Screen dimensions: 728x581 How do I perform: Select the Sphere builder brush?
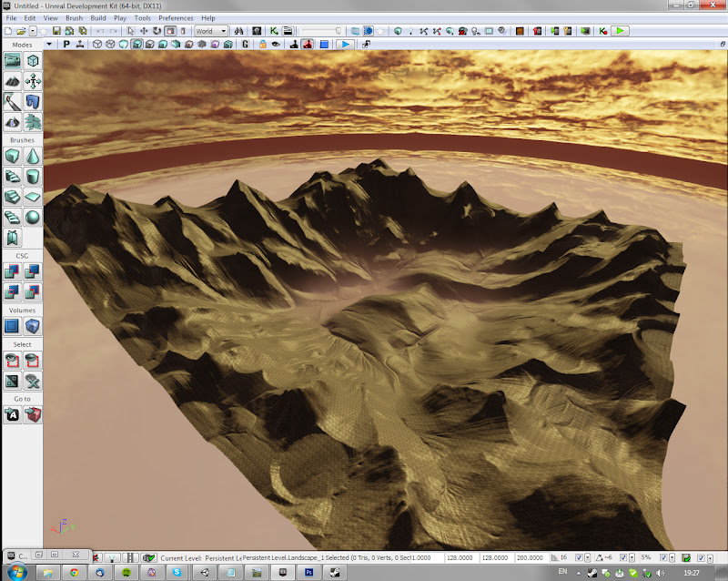33,217
